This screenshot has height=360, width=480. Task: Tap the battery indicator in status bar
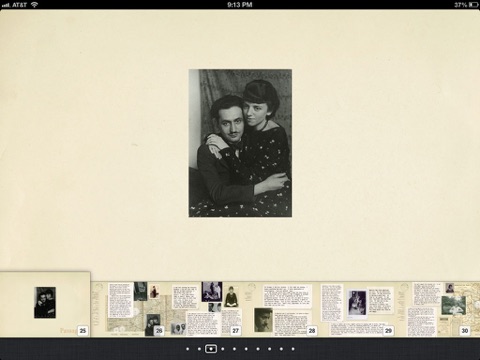click(x=473, y=5)
